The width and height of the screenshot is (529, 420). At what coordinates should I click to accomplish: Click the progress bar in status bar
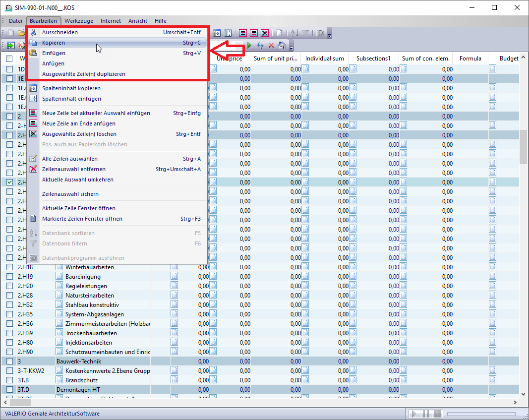click(482, 414)
